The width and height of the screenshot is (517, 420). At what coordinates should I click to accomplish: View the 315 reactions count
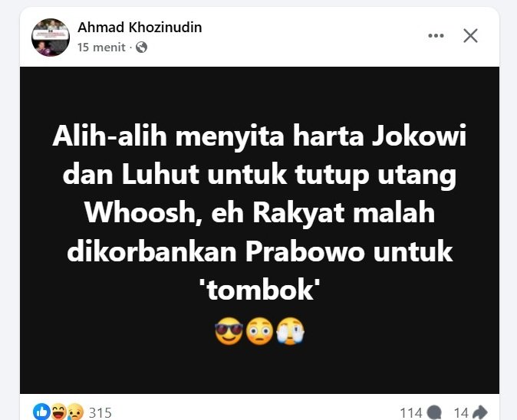100,413
